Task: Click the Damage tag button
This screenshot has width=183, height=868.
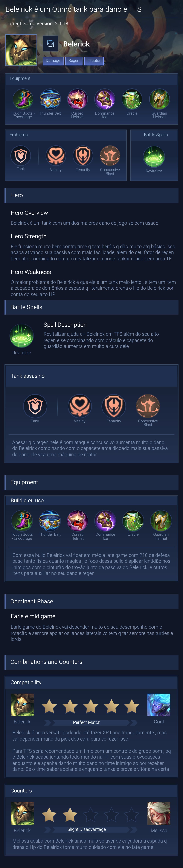Action: click(x=53, y=61)
